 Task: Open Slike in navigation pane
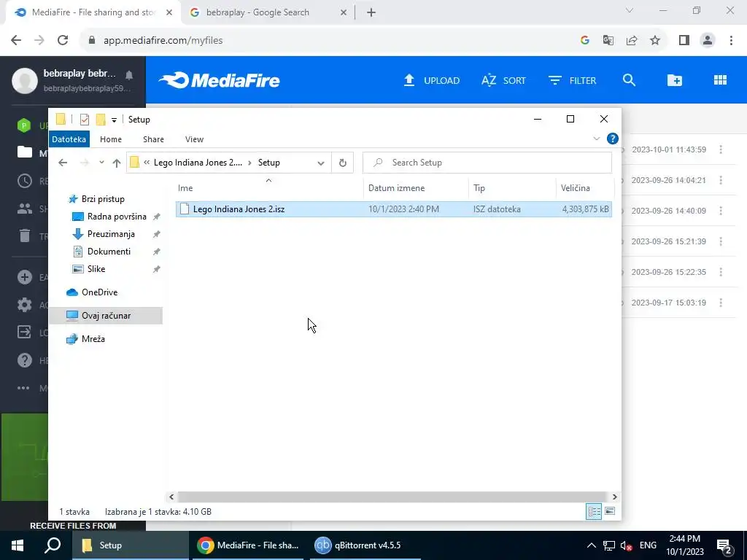coord(96,269)
